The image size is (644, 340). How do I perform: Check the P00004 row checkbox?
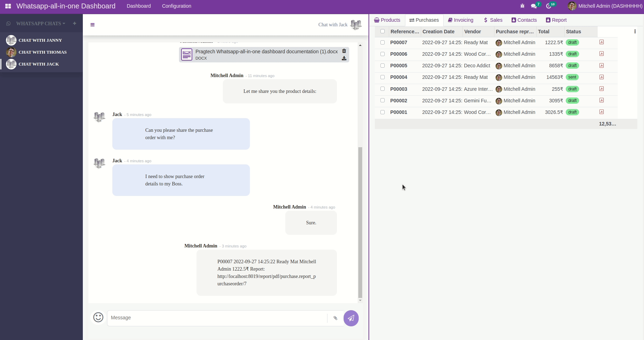(383, 77)
